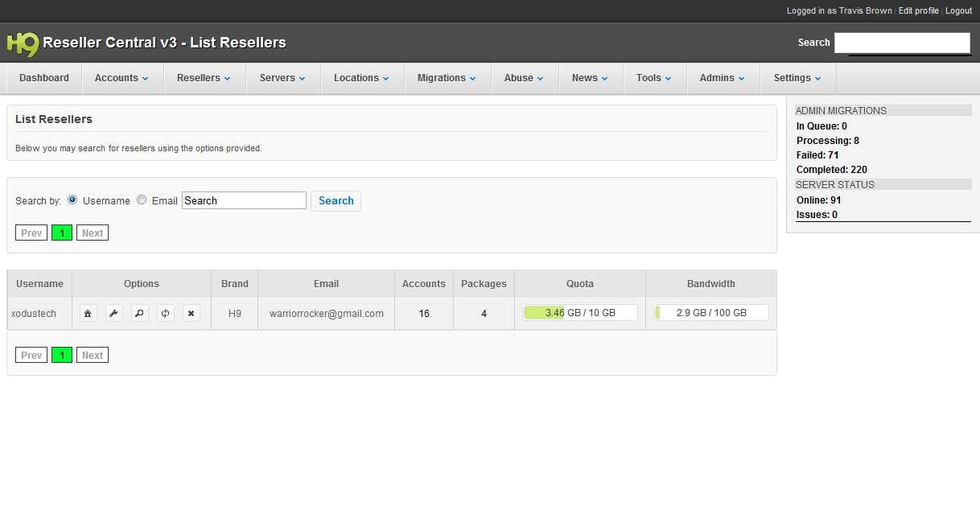Click the Search button next to search field
This screenshot has height=527, width=980.
pyautogui.click(x=336, y=201)
